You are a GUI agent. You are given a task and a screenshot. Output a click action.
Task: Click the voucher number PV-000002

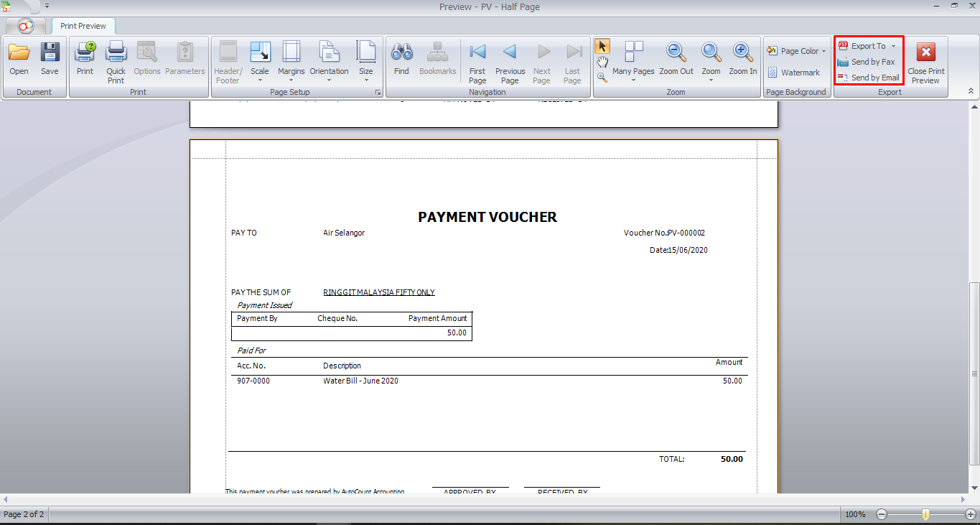(x=686, y=233)
